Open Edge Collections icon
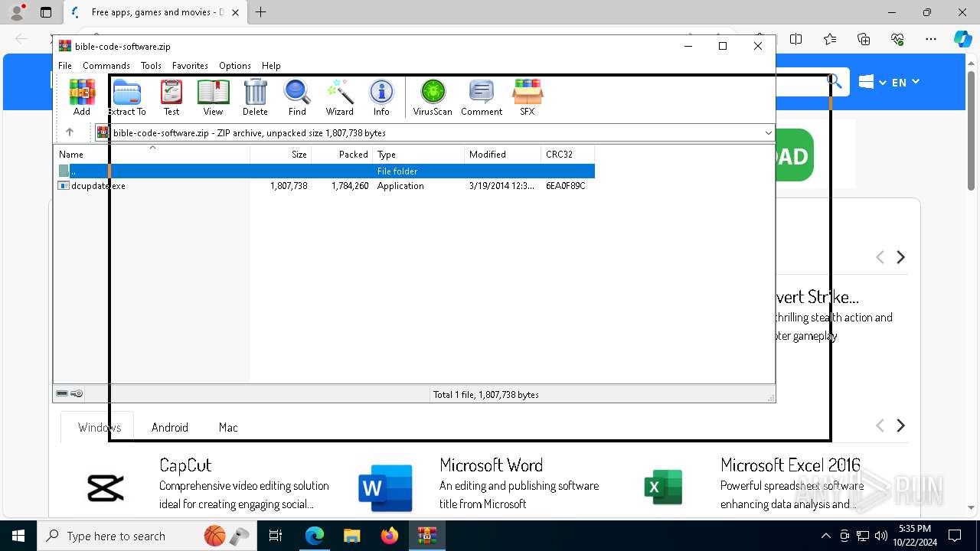Image resolution: width=980 pixels, height=551 pixels. (x=864, y=39)
